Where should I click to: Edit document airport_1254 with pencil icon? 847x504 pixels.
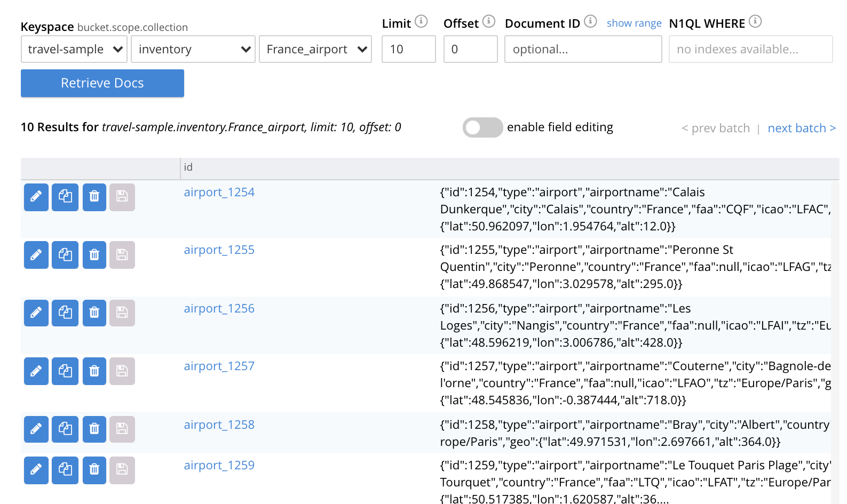[36, 197]
